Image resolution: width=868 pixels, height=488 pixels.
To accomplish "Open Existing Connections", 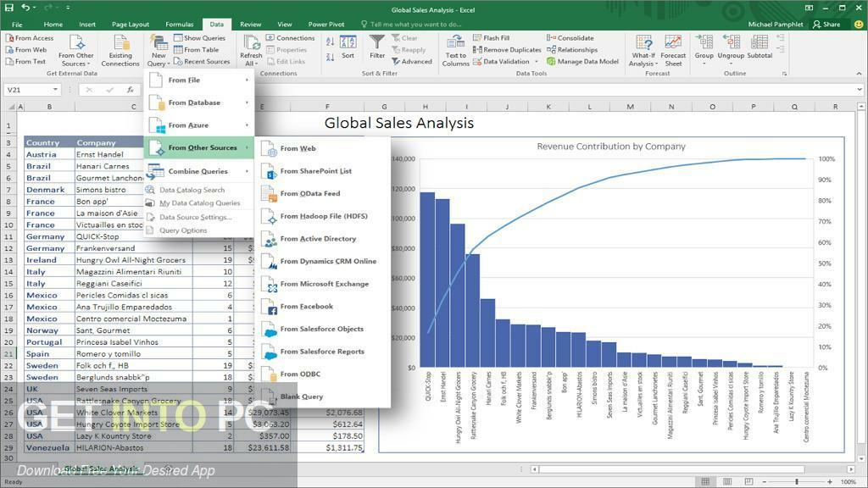I will click(120, 50).
